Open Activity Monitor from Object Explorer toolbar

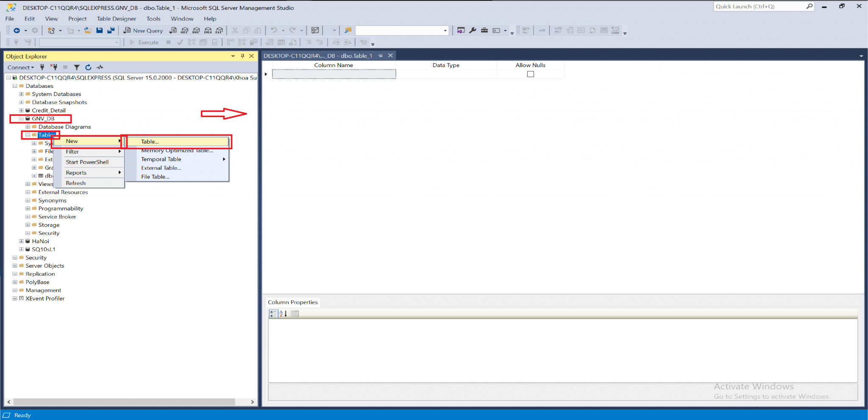click(100, 67)
